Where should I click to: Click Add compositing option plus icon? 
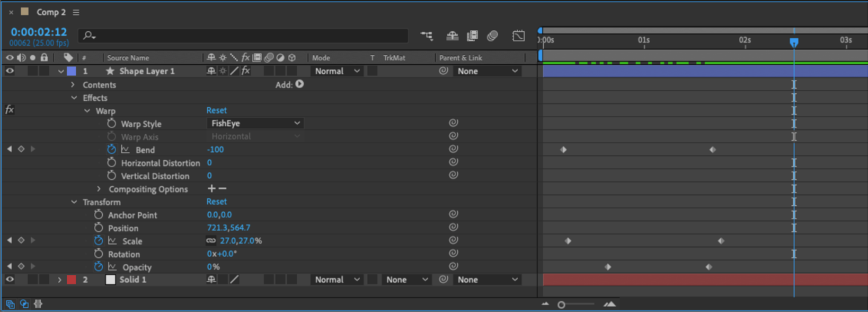click(x=211, y=188)
